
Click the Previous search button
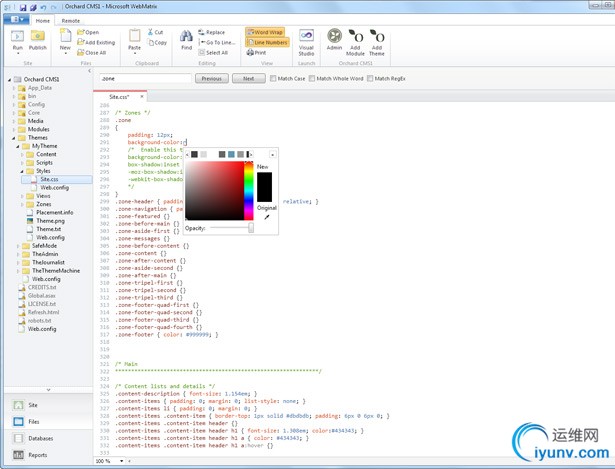pyautogui.click(x=212, y=78)
